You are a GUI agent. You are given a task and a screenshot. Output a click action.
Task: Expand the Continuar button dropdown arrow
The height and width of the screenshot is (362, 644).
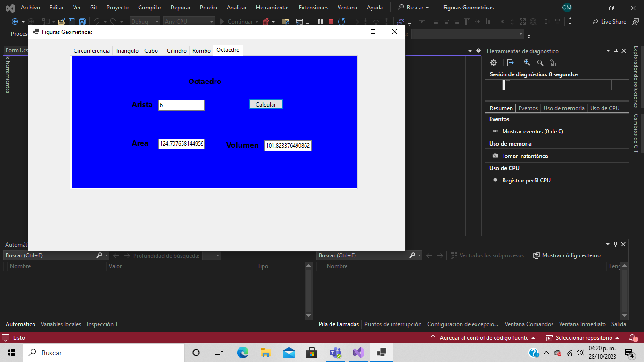pos(257,22)
